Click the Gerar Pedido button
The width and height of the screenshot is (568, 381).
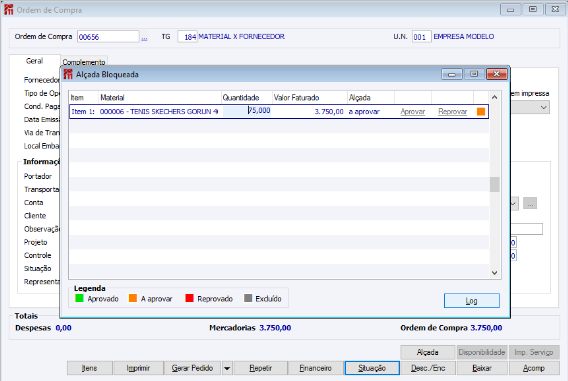[192, 368]
